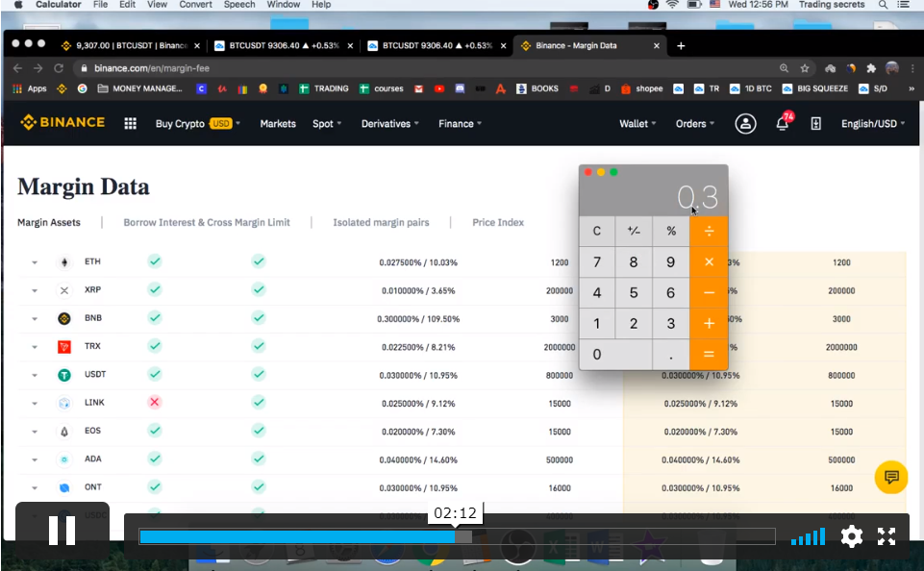Screen dimensions: 924x571
Task: Open the Binance user profile icon
Action: 745,124
